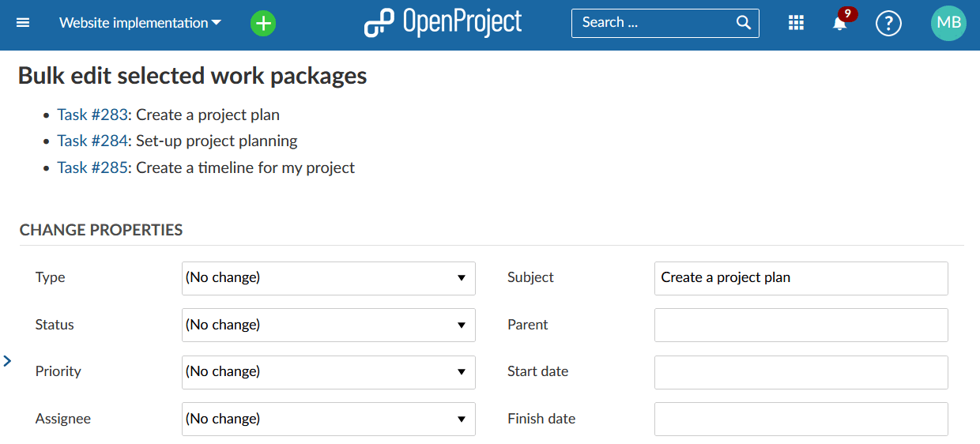
Task: Open Task #285 link
Action: (x=92, y=167)
